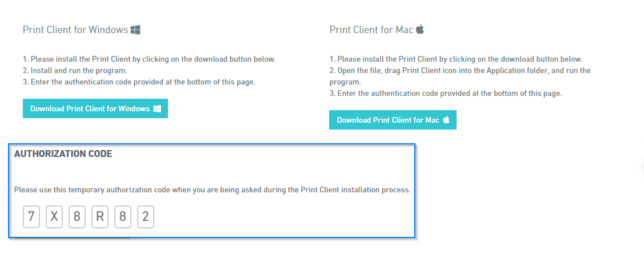The image size is (644, 254).
Task: Select the code box showing R
Action: point(100,217)
